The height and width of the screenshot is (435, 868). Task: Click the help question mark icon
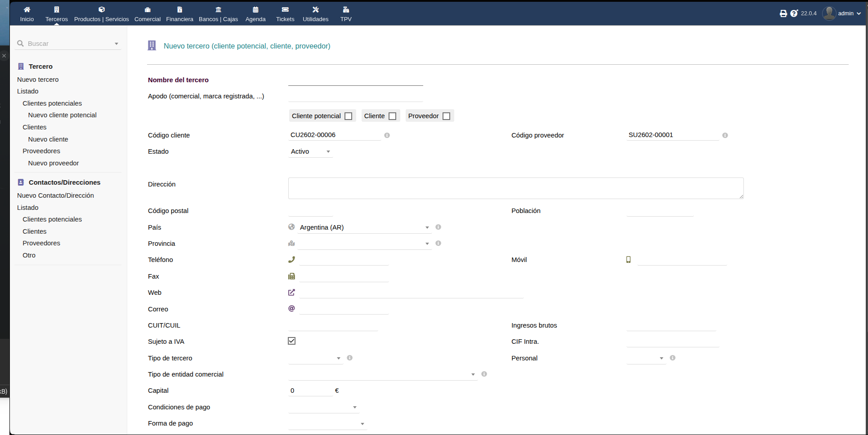[794, 13]
